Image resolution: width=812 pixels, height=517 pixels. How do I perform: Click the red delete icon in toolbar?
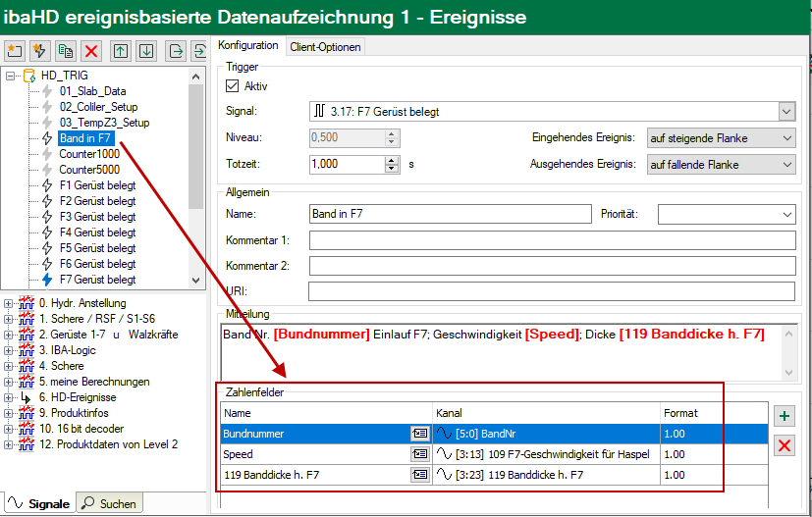click(91, 50)
